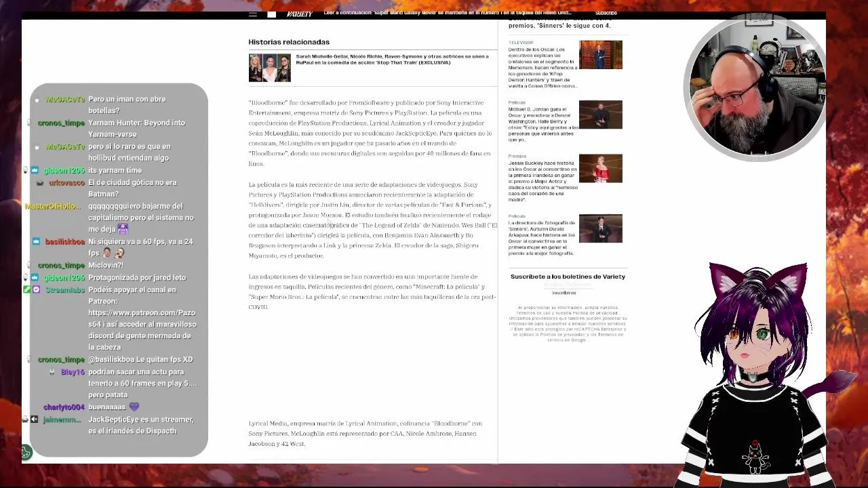Open the Autumn Durald Arkapaw article
The width and height of the screenshot is (868, 488).
542,238
